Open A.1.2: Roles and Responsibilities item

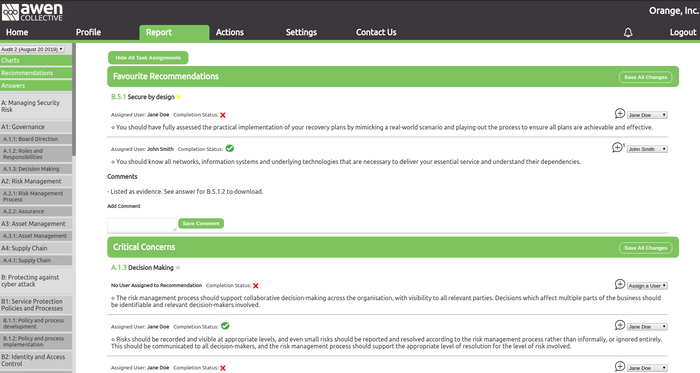37,154
